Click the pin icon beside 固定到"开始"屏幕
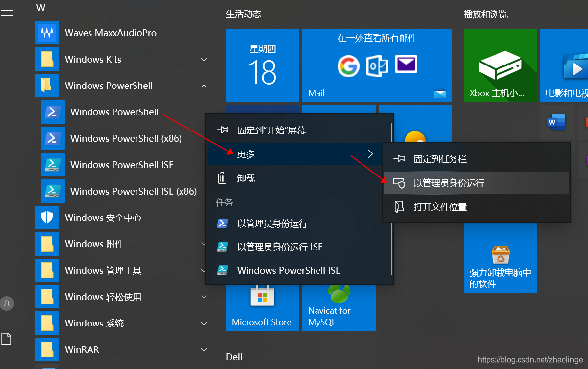 tap(223, 130)
